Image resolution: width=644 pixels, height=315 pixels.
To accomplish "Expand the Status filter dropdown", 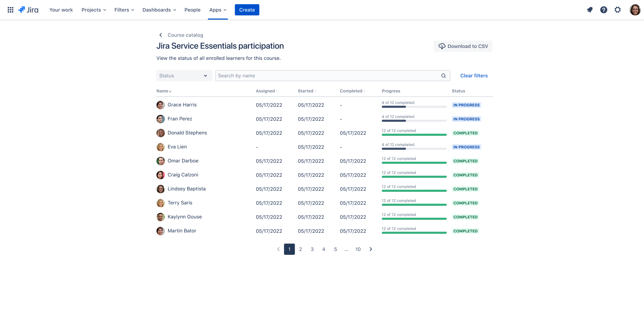I will coord(184,76).
